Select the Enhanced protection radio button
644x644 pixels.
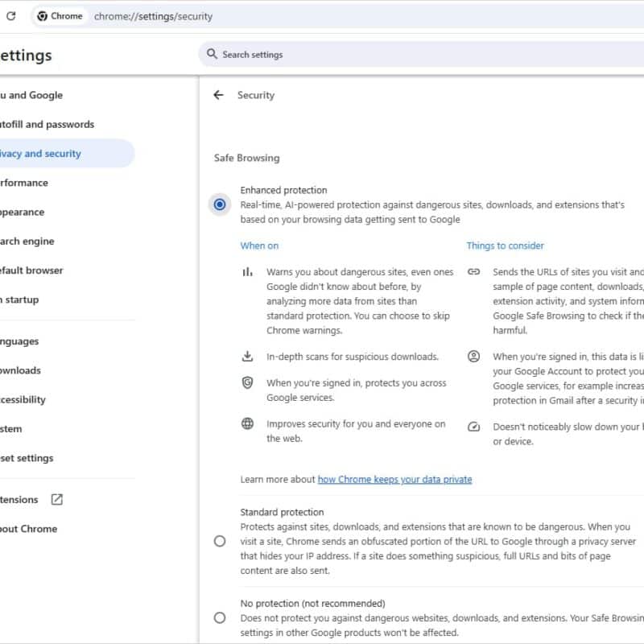point(220,204)
